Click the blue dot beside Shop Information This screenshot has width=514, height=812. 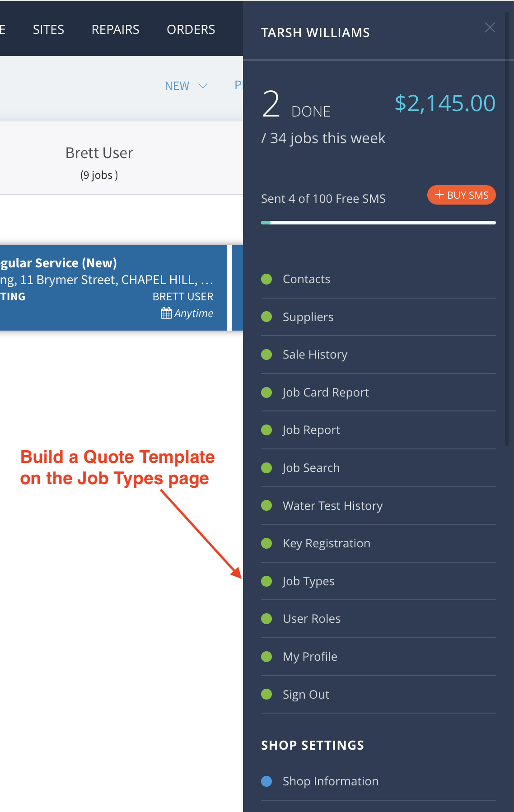coord(266,781)
